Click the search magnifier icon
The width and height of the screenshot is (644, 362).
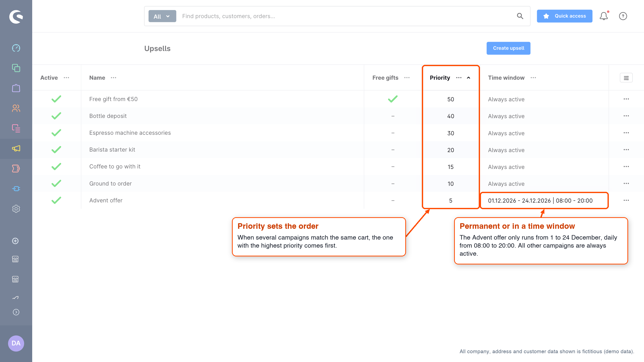[x=520, y=16]
